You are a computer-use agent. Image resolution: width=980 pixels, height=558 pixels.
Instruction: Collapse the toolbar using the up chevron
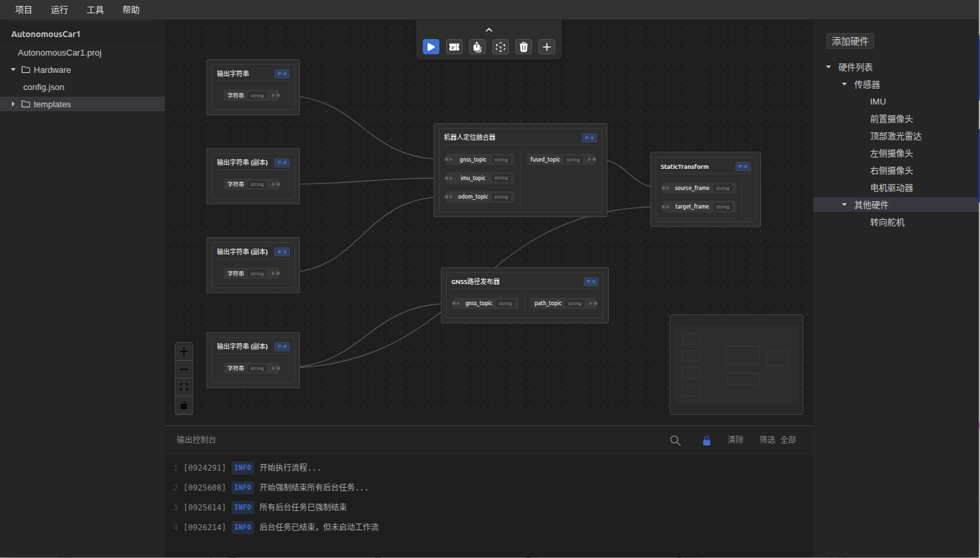pos(489,30)
